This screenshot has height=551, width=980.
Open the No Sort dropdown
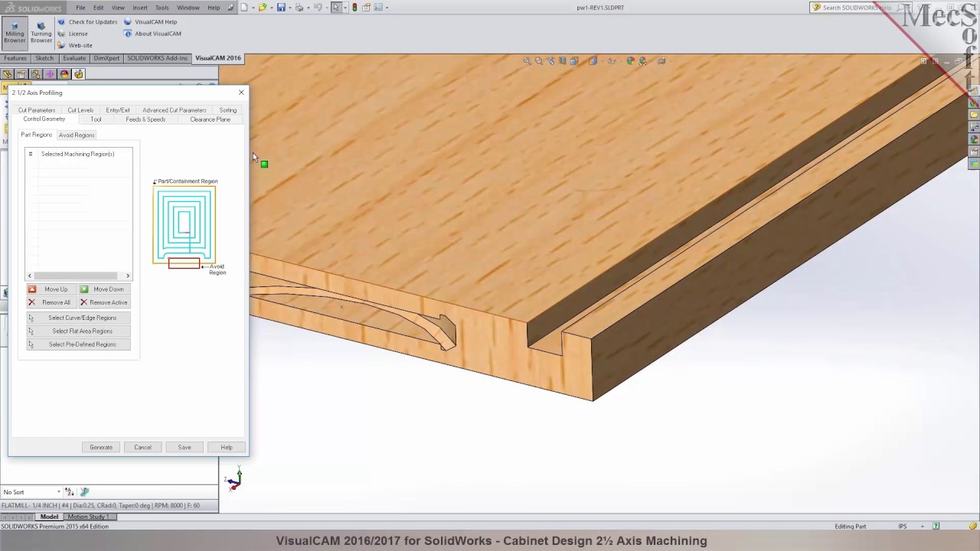pyautogui.click(x=31, y=492)
